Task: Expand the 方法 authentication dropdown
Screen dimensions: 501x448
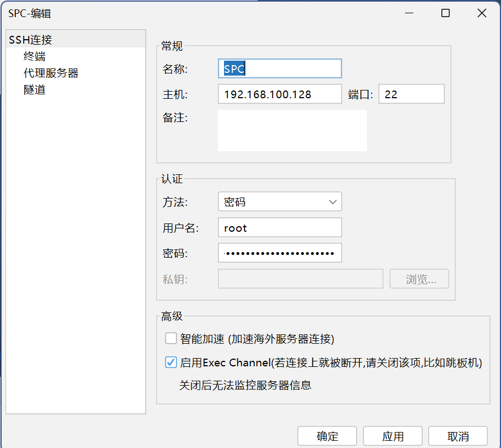Action: tap(280, 202)
